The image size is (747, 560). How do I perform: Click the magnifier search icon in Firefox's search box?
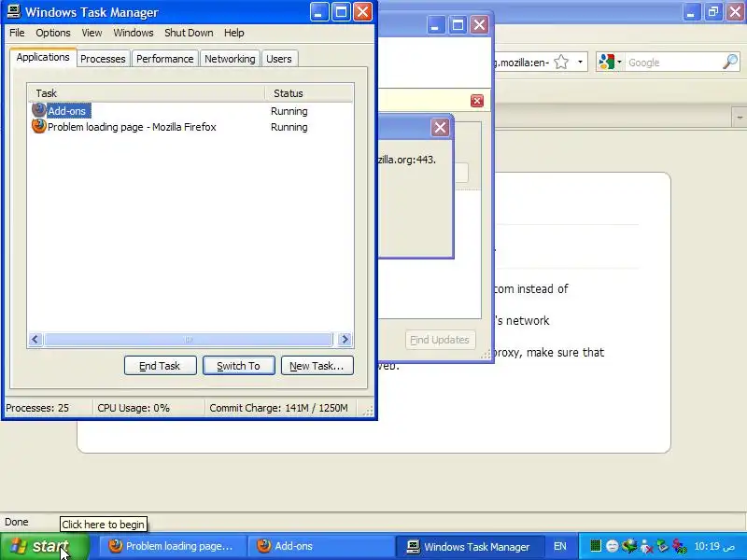click(730, 62)
